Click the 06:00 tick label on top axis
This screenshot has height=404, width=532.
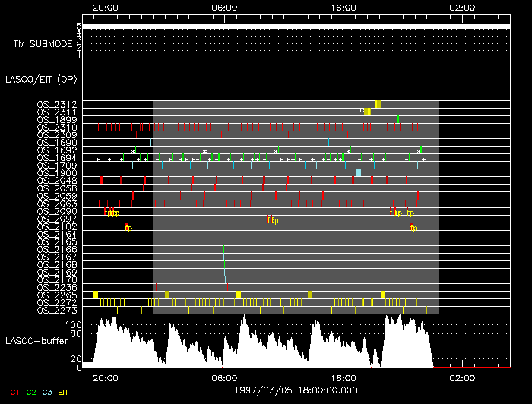(x=223, y=8)
